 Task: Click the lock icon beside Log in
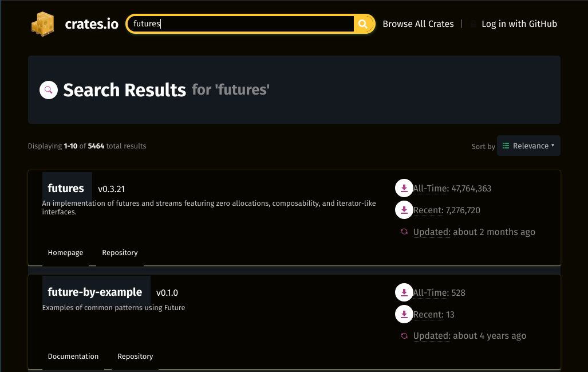pos(473,24)
